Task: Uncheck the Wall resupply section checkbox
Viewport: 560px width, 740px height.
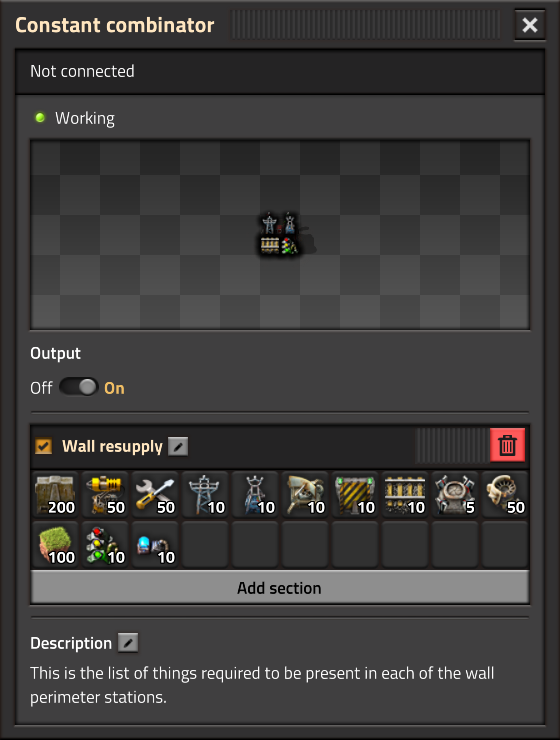Action: click(44, 446)
